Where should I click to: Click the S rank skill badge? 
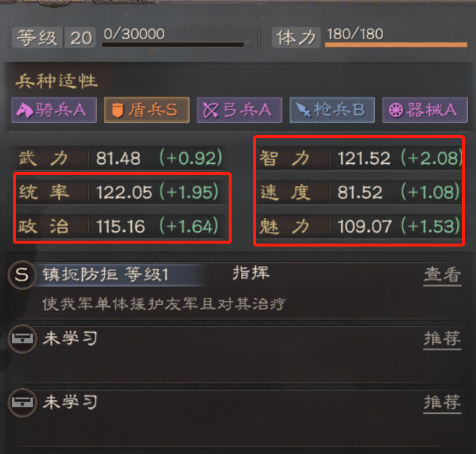[x=22, y=274]
